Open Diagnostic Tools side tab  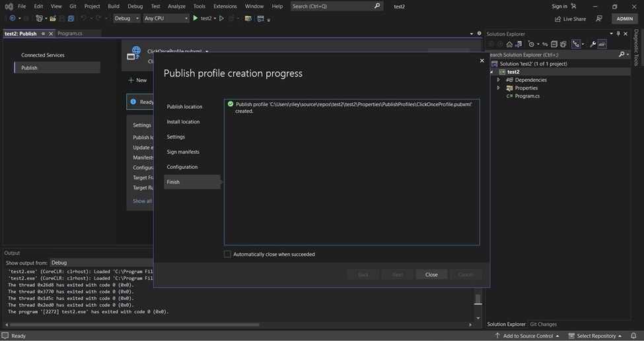click(636, 47)
